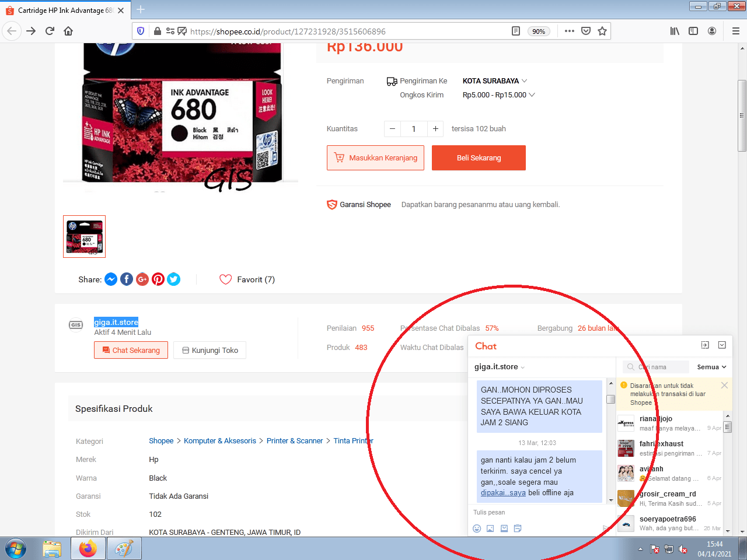Open the Semua chat filter dropdown
The width and height of the screenshot is (747, 560).
(712, 367)
